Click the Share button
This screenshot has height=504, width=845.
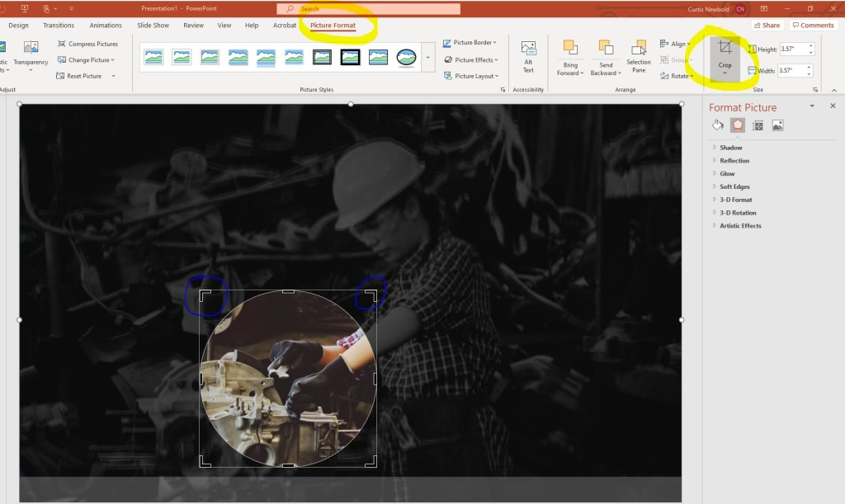point(767,25)
